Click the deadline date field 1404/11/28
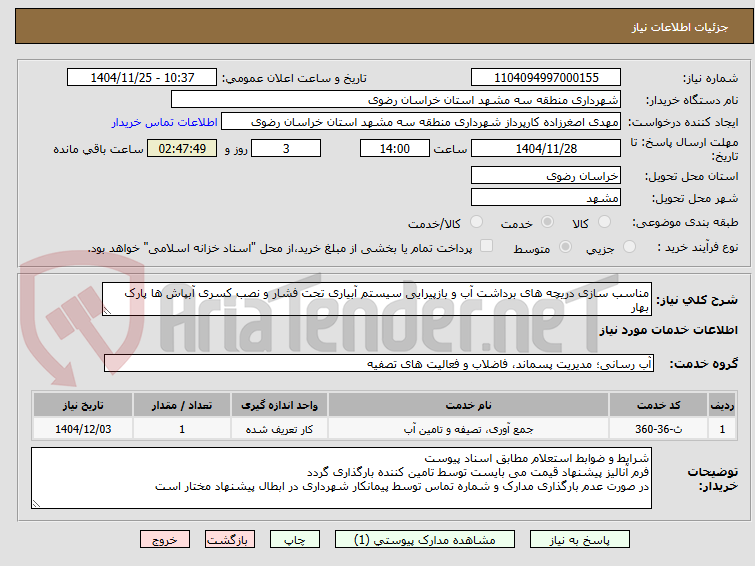This screenshot has height=566, width=755. pos(546,148)
